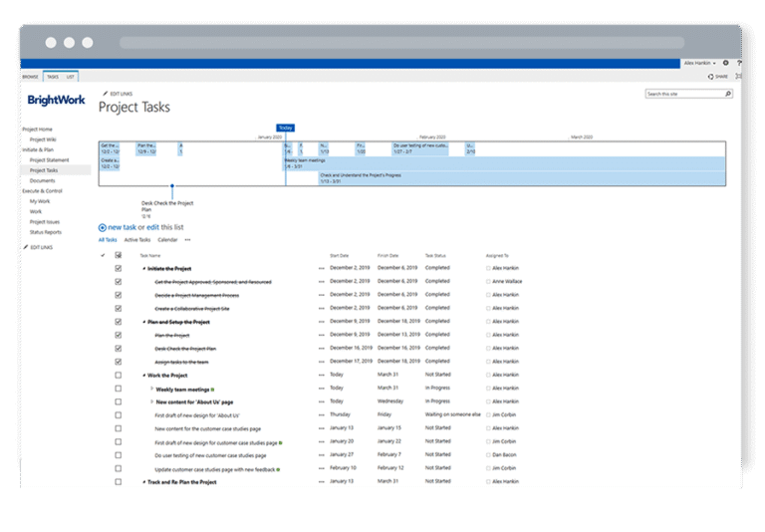Image resolution: width=765 pixels, height=532 pixels.
Task: Open ellipsis menu for Create a Collaborative Project Site
Action: point(321,309)
